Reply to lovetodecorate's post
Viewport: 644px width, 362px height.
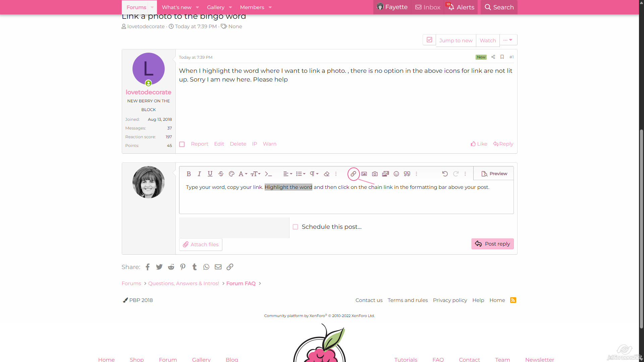(x=503, y=144)
